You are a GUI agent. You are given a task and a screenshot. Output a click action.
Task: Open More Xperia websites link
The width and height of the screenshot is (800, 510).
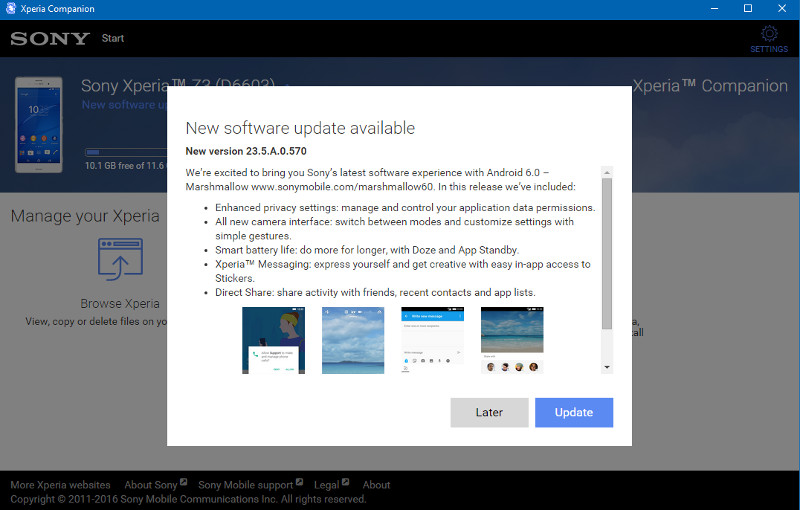60,485
